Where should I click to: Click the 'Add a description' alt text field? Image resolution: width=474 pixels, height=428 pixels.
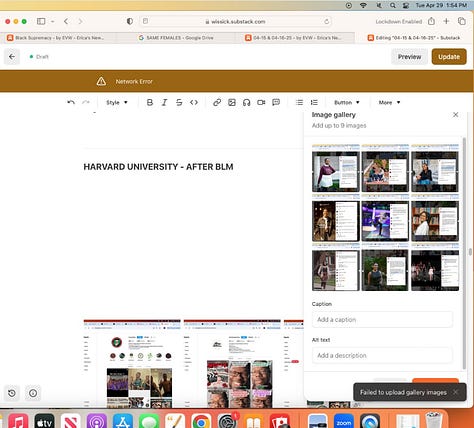coord(382,355)
